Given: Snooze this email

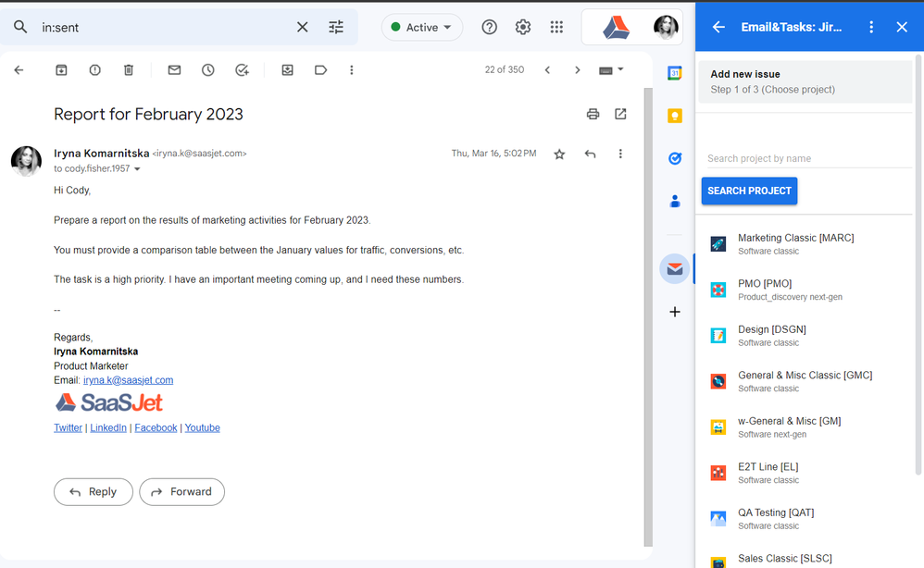Looking at the screenshot, I should 208,70.
